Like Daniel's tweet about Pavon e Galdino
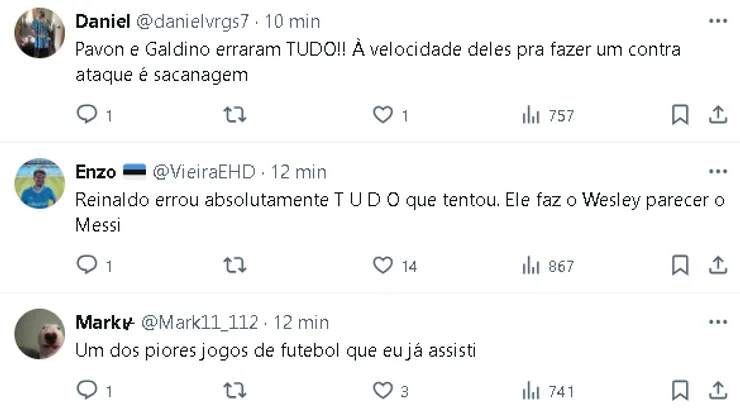The width and height of the screenshot is (740, 416). click(x=382, y=115)
